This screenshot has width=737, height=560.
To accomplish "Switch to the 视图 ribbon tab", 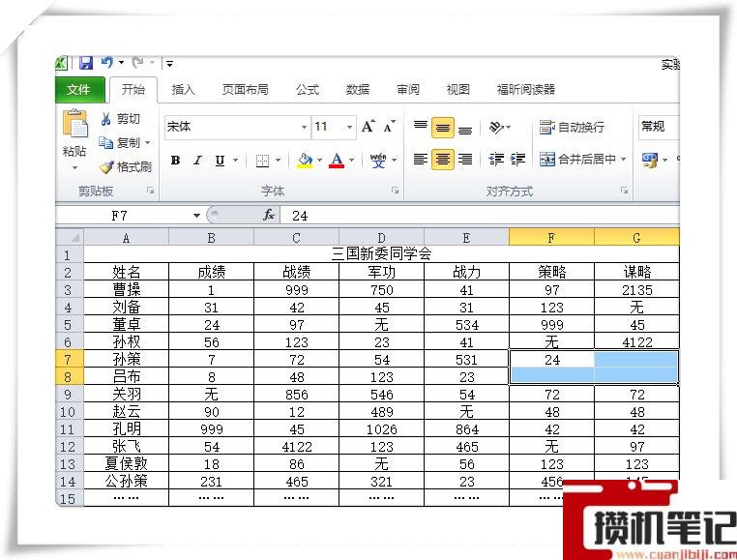I will [x=457, y=89].
